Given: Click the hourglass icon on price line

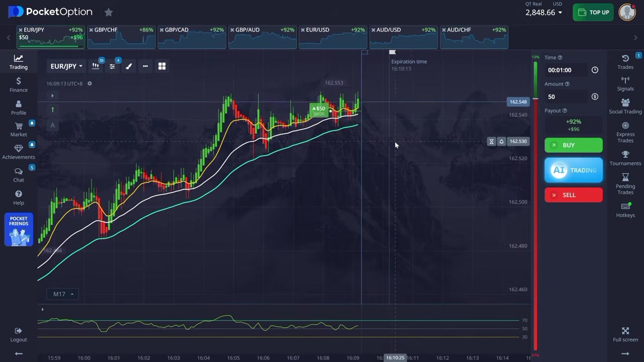Looking at the screenshot, I should click(x=492, y=141).
